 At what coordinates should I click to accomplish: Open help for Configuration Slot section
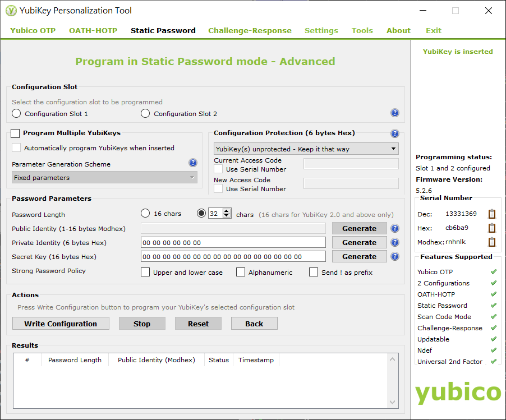click(395, 113)
